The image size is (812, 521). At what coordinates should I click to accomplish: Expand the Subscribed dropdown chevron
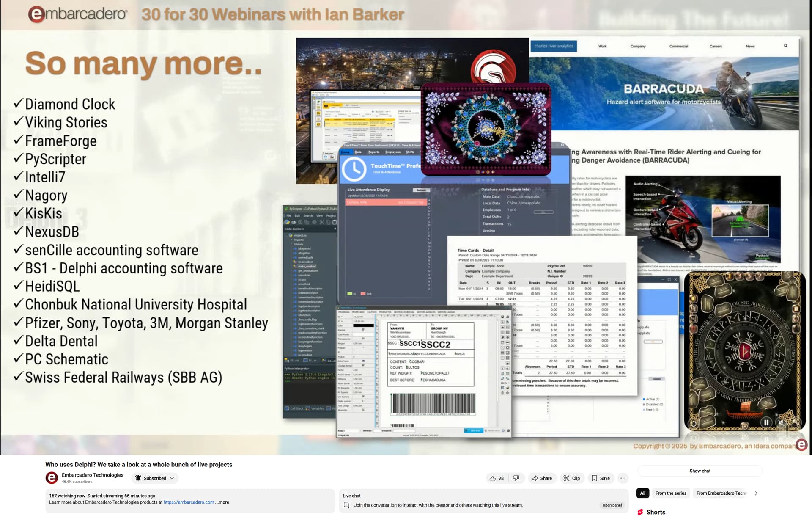[172, 478]
